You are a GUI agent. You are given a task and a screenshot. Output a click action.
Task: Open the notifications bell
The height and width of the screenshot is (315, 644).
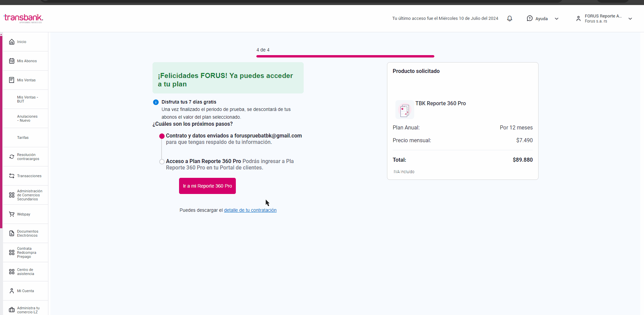(510, 18)
